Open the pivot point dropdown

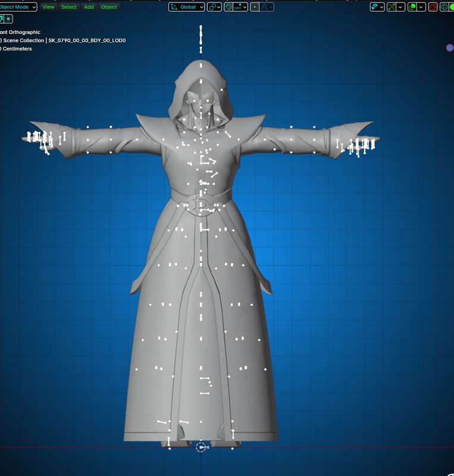click(214, 7)
